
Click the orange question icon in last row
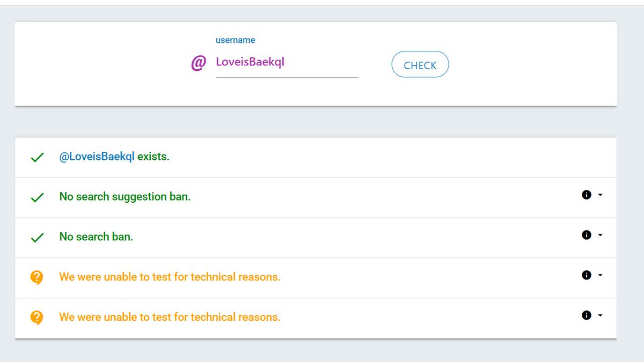click(36, 317)
